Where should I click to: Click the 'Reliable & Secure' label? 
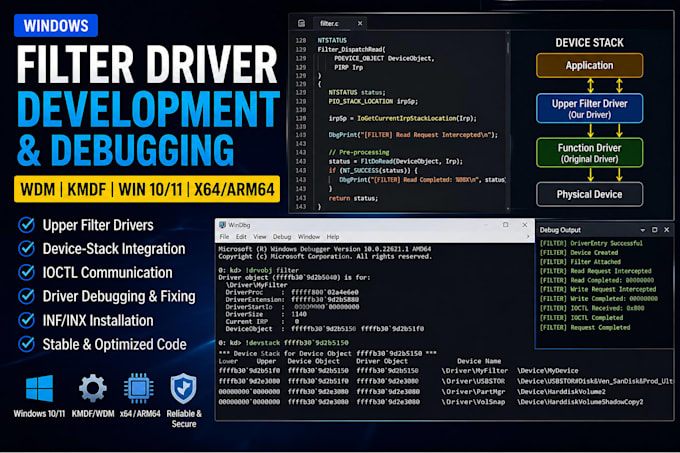pos(184,418)
